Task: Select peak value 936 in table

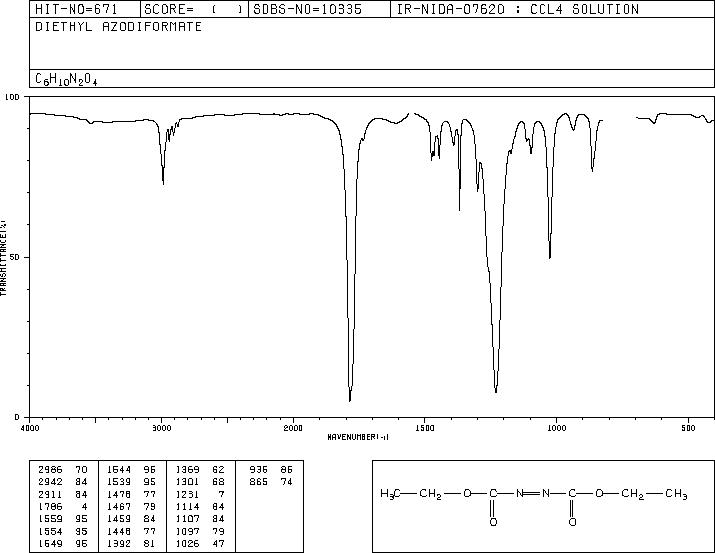Action: tap(259, 470)
